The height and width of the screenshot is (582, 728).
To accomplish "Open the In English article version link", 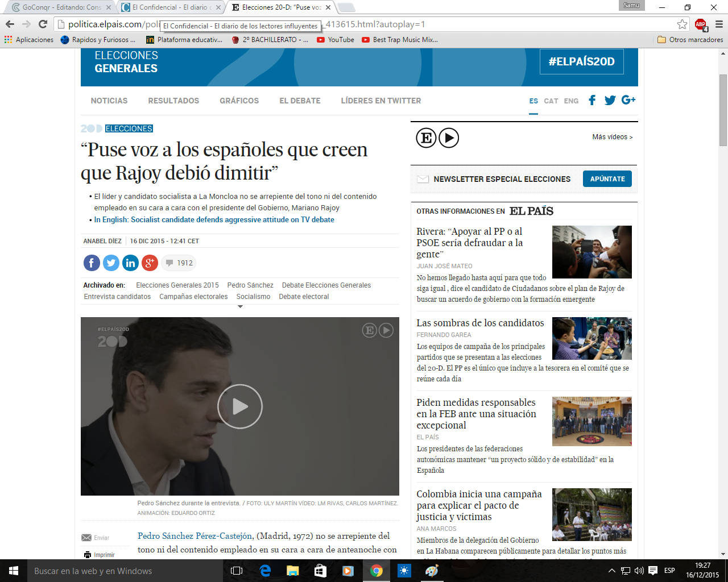I will click(214, 219).
